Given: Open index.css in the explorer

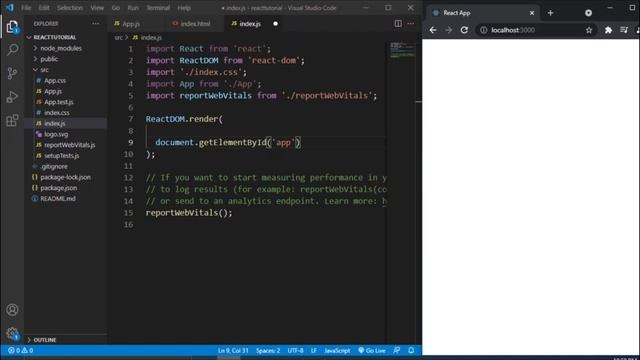Looking at the screenshot, I should [x=56, y=113].
